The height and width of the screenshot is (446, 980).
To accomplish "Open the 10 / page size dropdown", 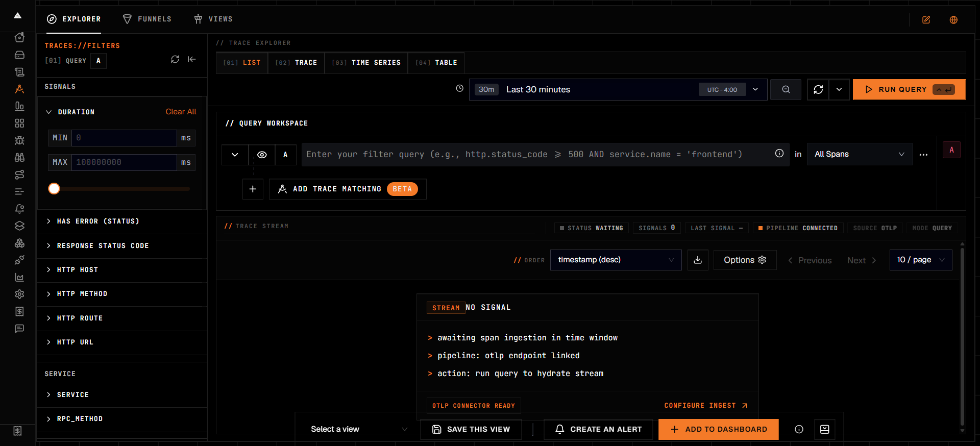I will click(921, 260).
